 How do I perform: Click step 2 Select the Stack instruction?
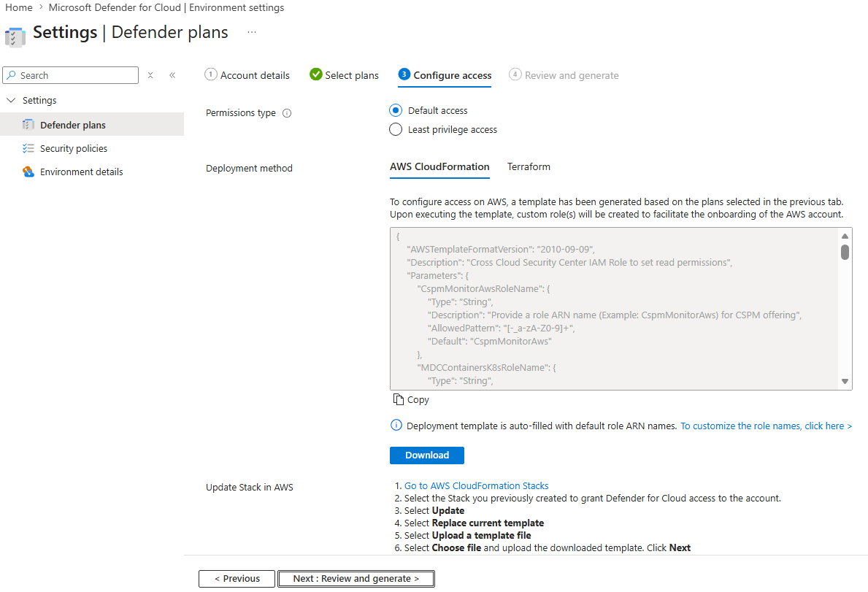tap(592, 499)
